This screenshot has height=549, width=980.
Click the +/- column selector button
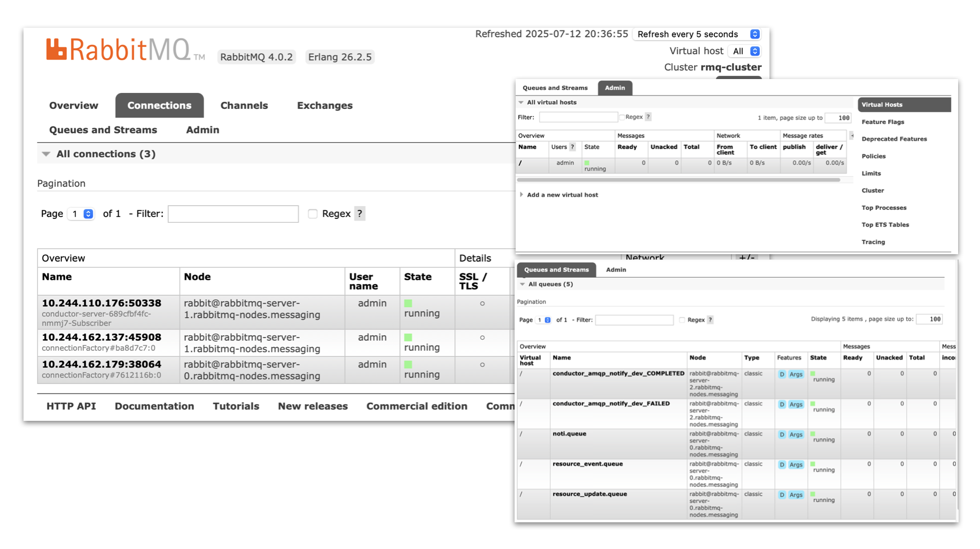(746, 257)
